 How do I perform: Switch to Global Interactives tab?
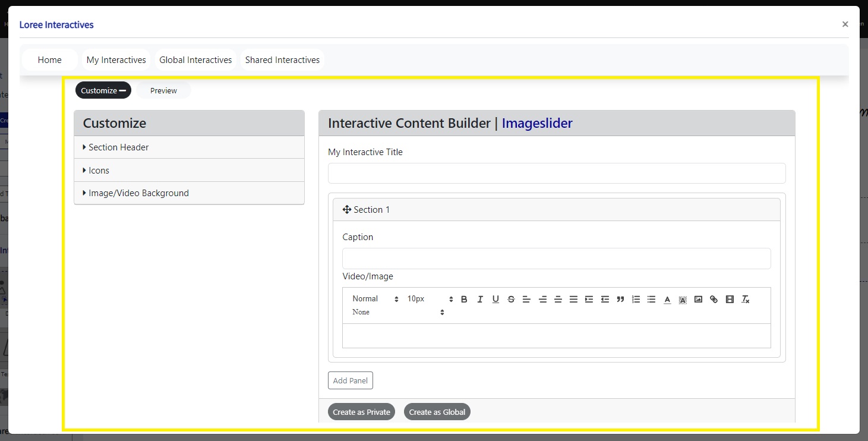195,60
